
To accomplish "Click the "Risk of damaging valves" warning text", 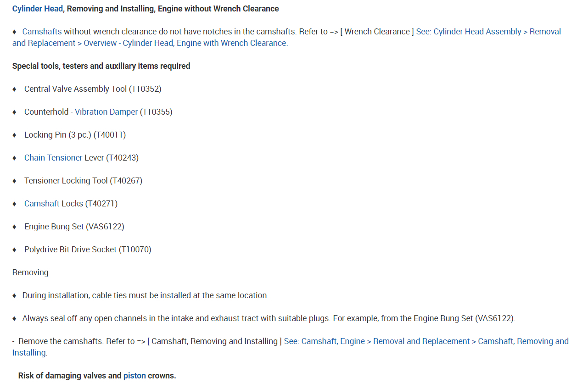I will [69, 376].
